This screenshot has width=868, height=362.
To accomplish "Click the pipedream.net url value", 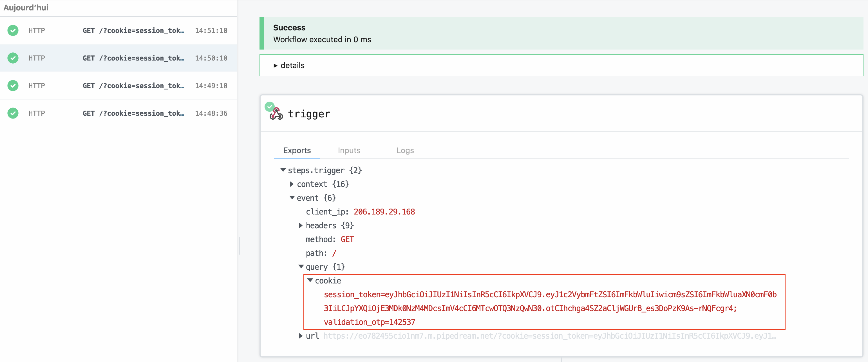I will point(549,336).
